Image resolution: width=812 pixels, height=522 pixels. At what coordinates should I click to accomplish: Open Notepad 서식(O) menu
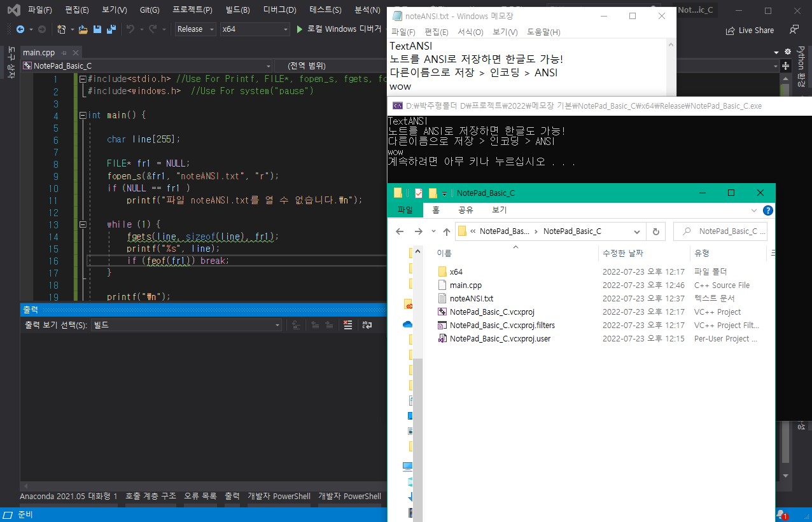[x=470, y=32]
